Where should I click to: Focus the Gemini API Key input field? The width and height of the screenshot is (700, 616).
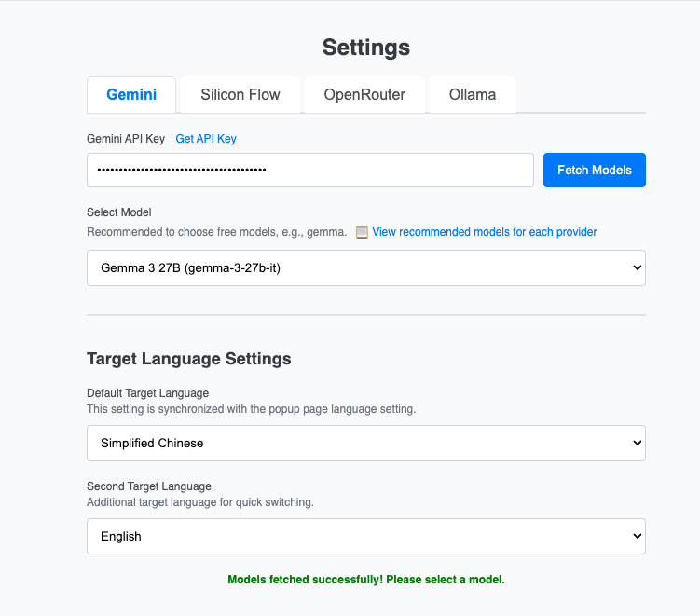(310, 170)
